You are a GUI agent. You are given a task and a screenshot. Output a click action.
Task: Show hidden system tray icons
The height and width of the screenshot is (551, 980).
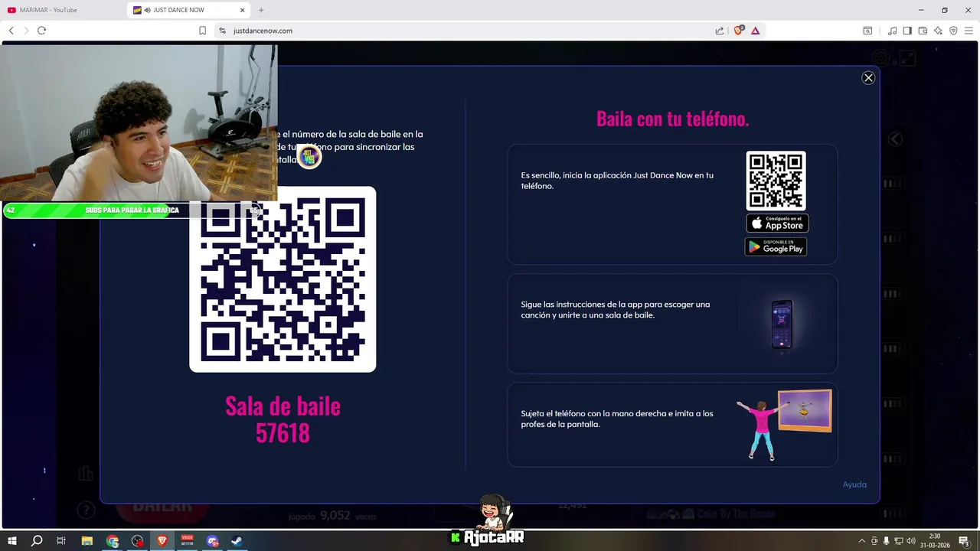coord(862,541)
